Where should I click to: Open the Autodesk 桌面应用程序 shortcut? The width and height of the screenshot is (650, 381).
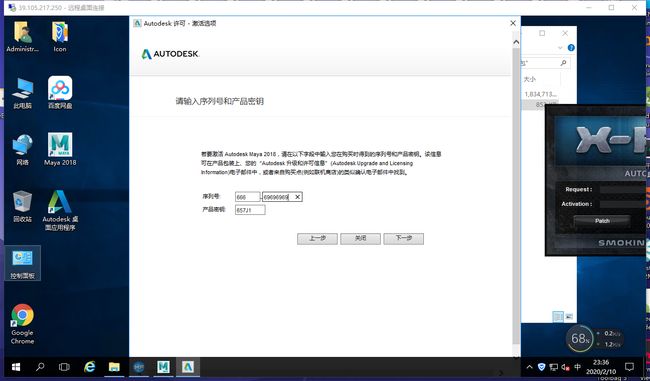pos(60,211)
